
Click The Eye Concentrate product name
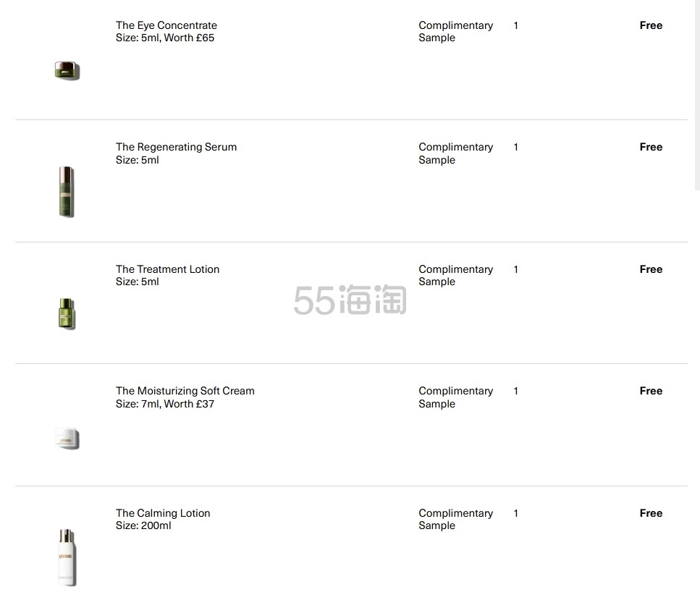tap(166, 25)
